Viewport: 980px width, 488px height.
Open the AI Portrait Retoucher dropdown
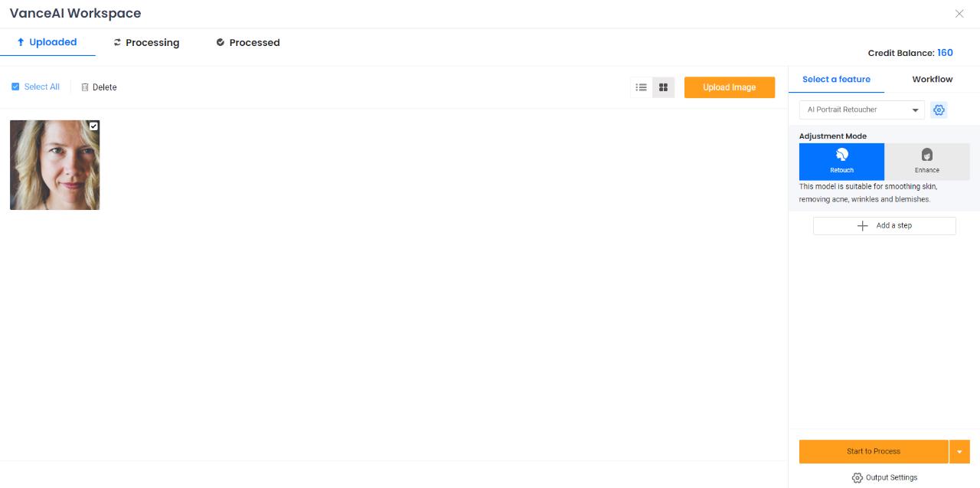coord(862,110)
